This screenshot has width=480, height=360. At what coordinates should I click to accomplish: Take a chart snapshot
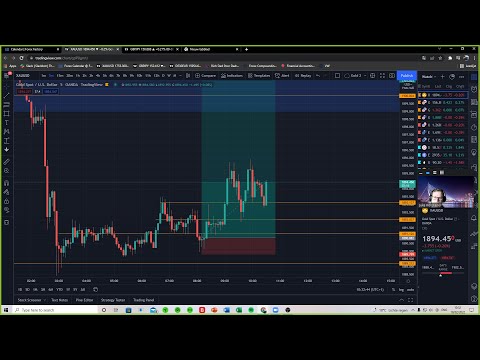tap(392, 76)
